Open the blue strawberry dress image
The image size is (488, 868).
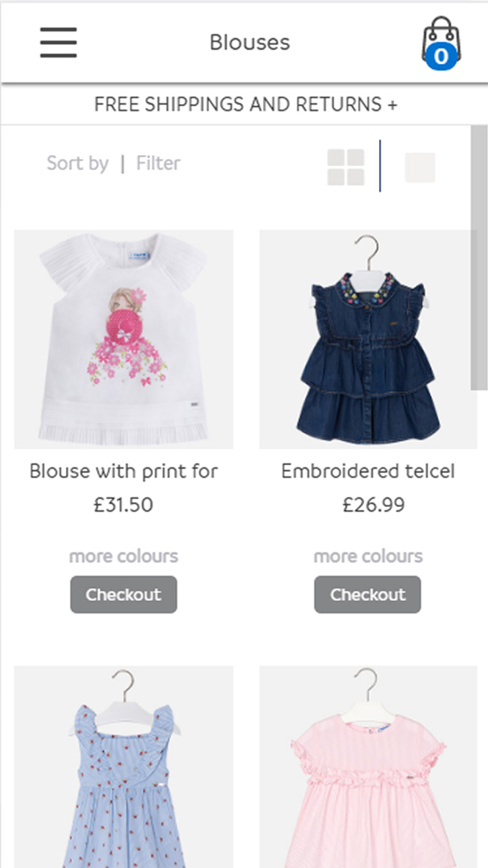pyautogui.click(x=124, y=766)
